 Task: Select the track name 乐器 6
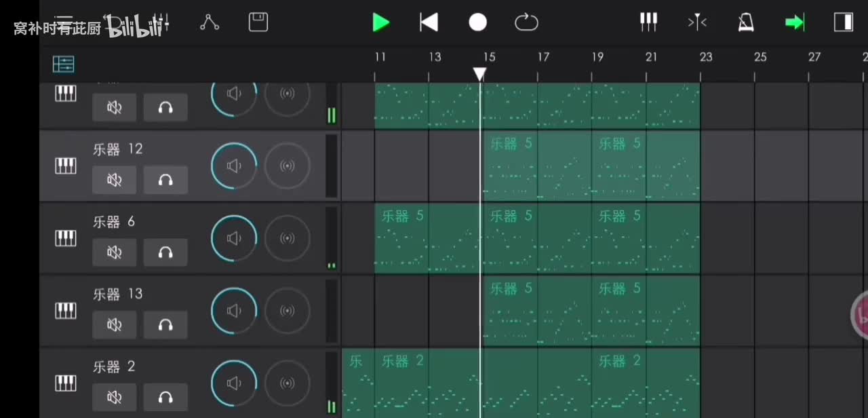coord(114,222)
